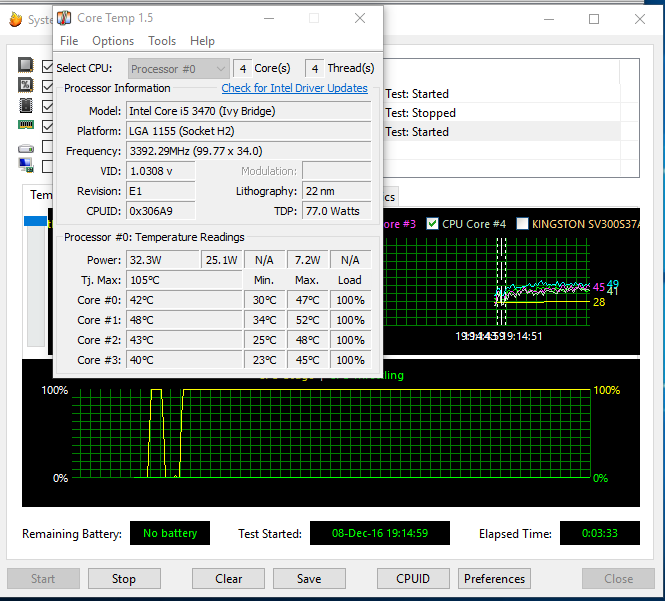The width and height of the screenshot is (665, 601).
Task: Click the VID value '1.0308 v'
Action: click(161, 171)
